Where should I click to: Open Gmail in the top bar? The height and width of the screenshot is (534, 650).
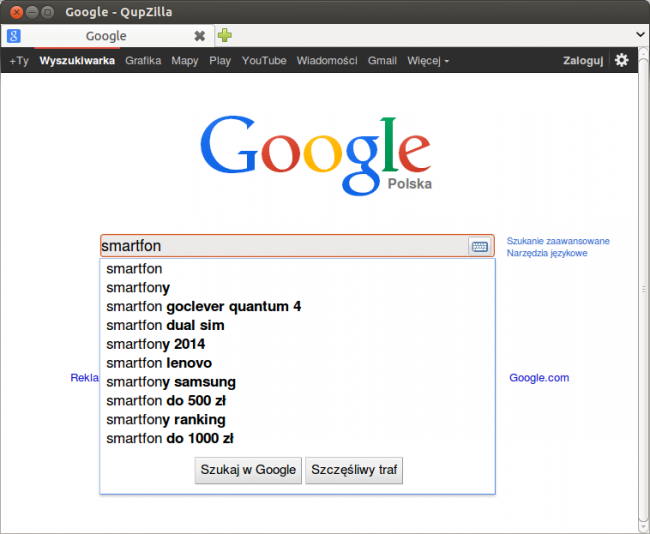(382, 61)
